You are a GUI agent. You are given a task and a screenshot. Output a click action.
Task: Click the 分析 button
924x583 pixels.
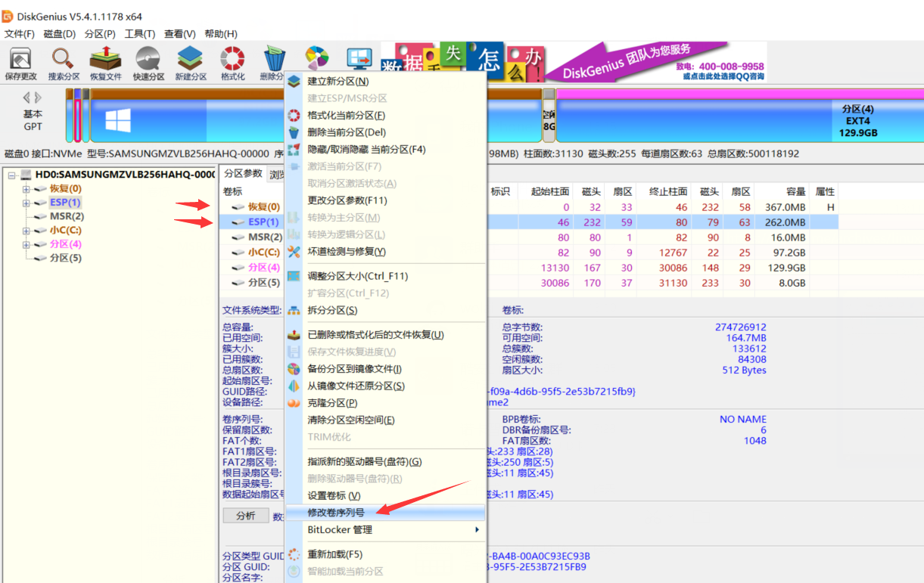pos(245,516)
